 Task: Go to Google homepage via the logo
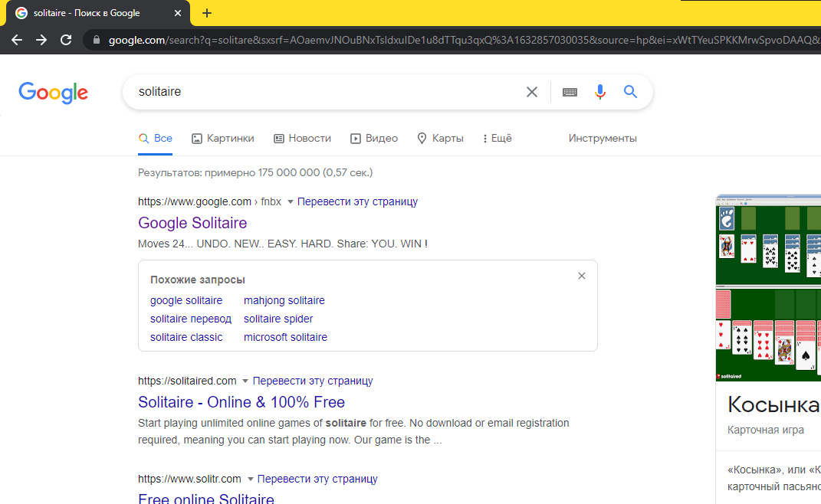[x=54, y=93]
